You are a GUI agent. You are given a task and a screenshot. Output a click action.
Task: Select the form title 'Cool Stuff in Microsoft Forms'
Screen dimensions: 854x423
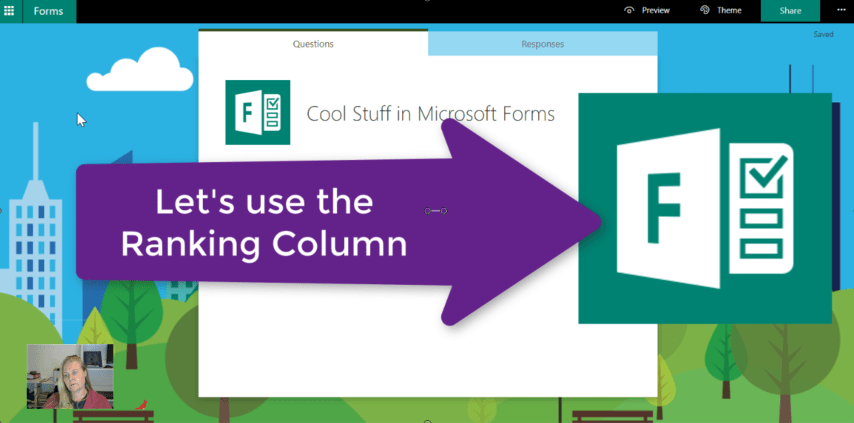pyautogui.click(x=430, y=114)
